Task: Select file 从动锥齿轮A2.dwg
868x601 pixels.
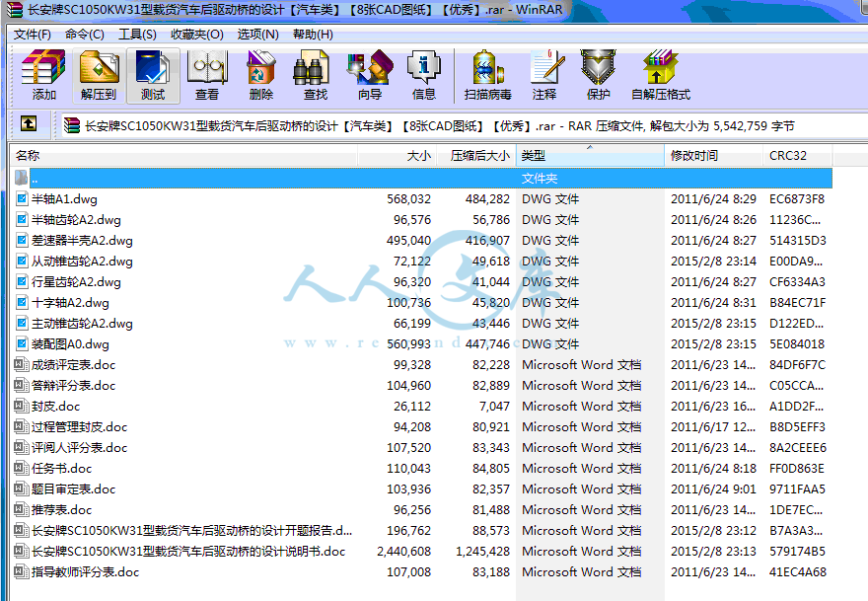Action: (82, 262)
